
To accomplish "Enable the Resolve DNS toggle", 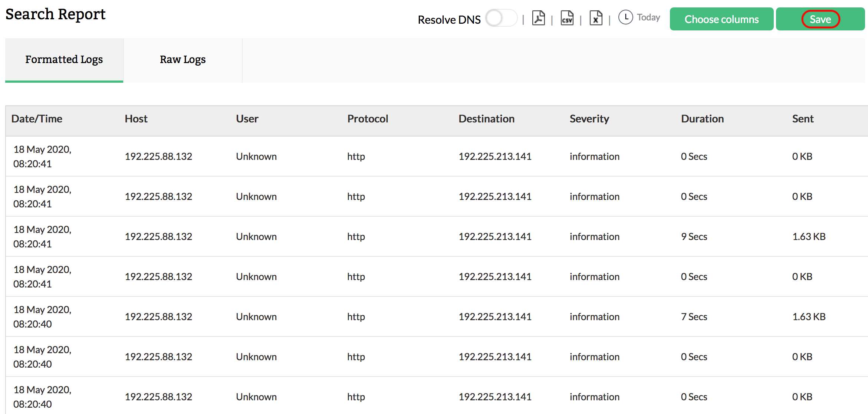I will (x=502, y=18).
